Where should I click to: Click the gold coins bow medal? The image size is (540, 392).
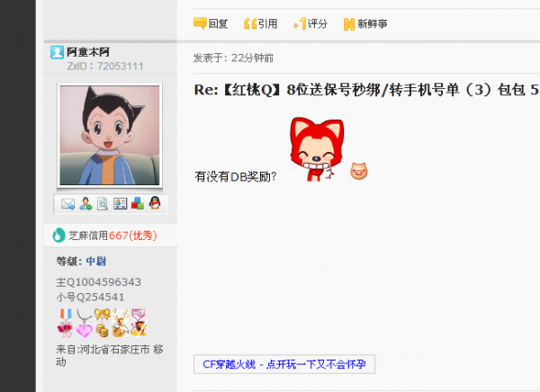tap(103, 323)
